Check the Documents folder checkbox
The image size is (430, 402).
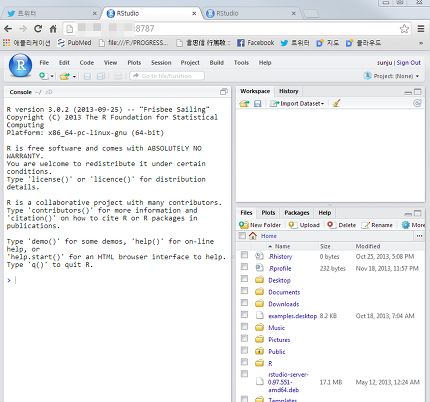(x=244, y=291)
